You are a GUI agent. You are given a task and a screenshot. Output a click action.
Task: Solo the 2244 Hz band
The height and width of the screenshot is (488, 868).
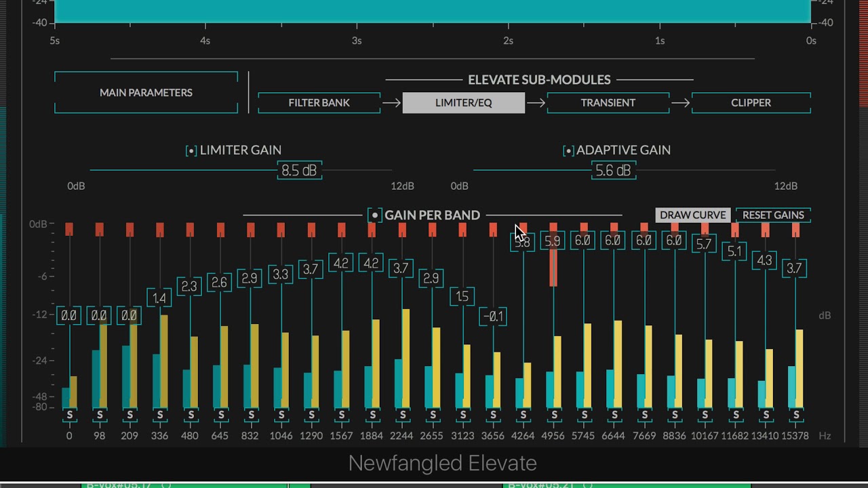tap(402, 415)
